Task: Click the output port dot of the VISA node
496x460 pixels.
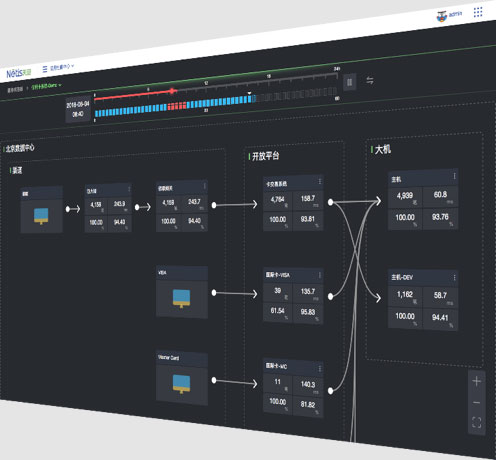Action: [214, 293]
